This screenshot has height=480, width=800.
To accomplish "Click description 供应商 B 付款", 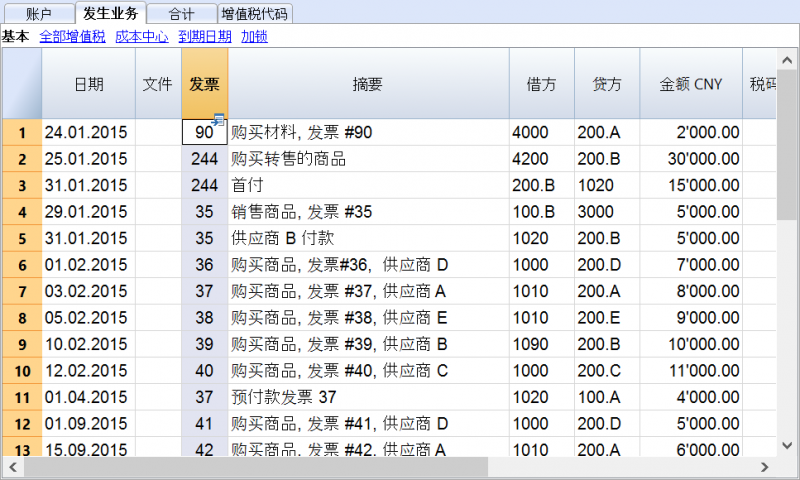I will click(x=368, y=239).
